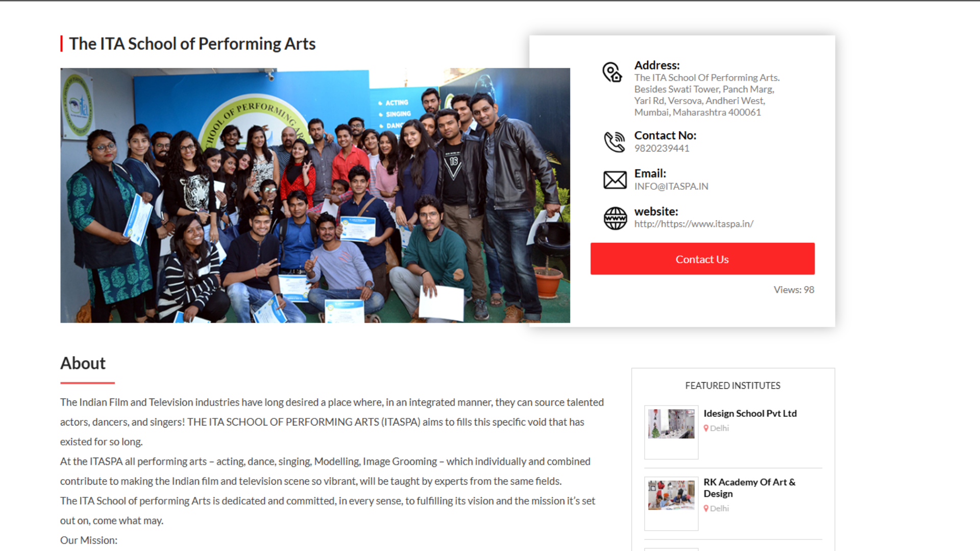Image resolution: width=980 pixels, height=551 pixels.
Task: Click the Views: 98 counter
Action: [x=793, y=290]
